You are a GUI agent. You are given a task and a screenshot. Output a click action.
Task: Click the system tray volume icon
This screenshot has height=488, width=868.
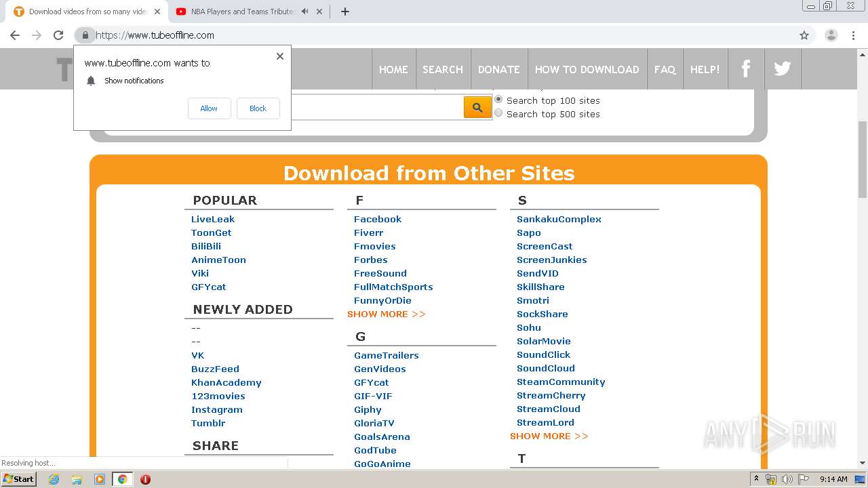787,479
